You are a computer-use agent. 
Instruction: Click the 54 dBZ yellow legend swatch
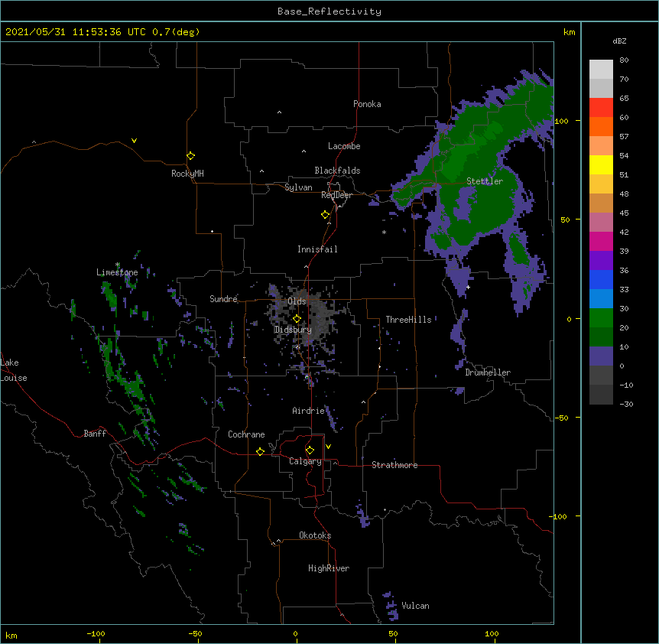tap(601, 164)
